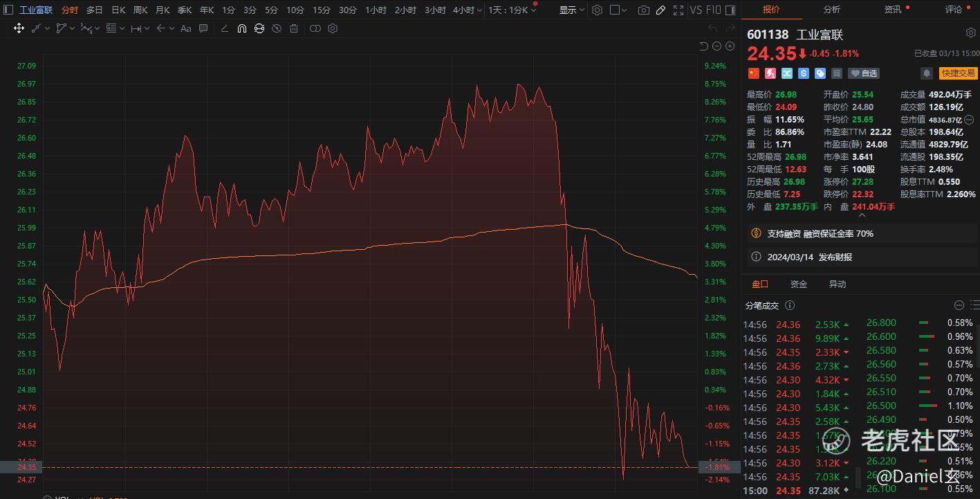
Task: Open VS compare button
Action: [696, 10]
